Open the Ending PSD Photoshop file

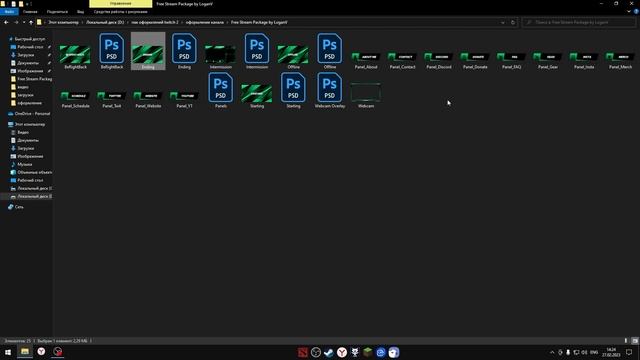pyautogui.click(x=184, y=51)
